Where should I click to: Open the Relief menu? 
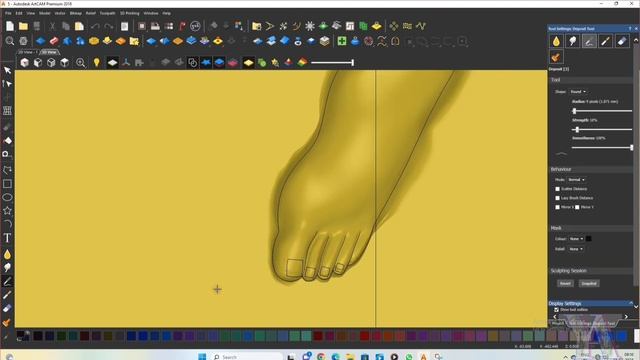tap(91, 13)
